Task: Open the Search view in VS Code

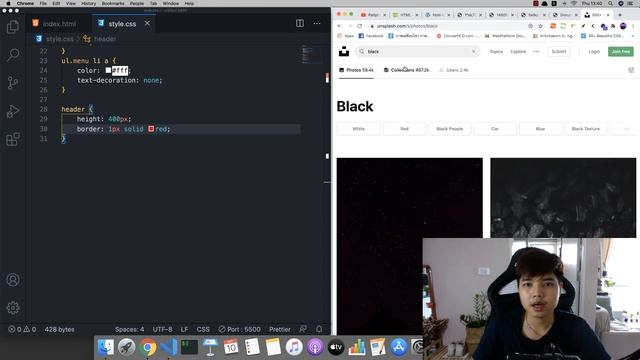Action: click(x=13, y=55)
